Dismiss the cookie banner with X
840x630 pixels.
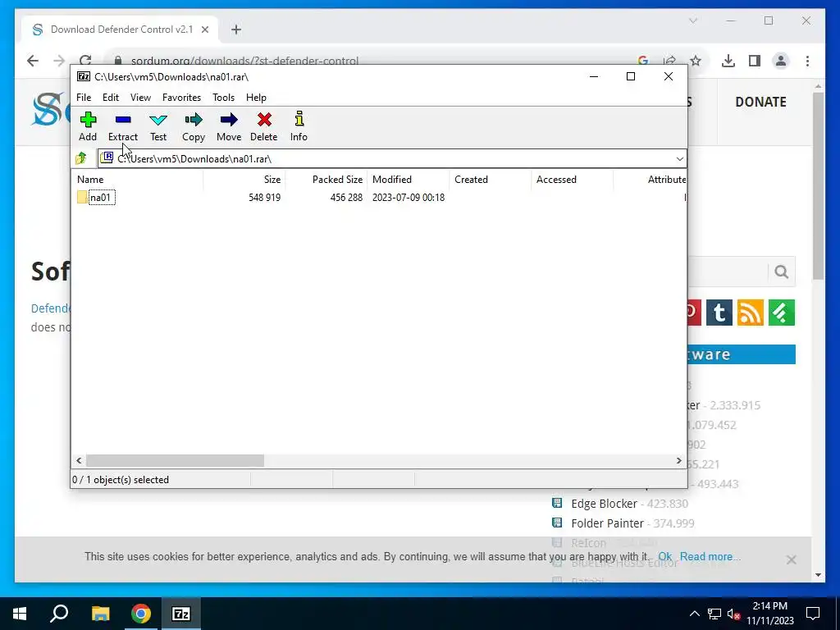[x=792, y=559]
